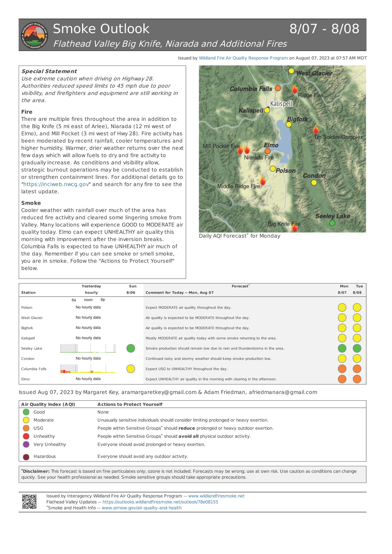Click the Moderate yellow legend swatch
Image resolution: width=392 pixels, height=554 pixels.
pos(26,420)
